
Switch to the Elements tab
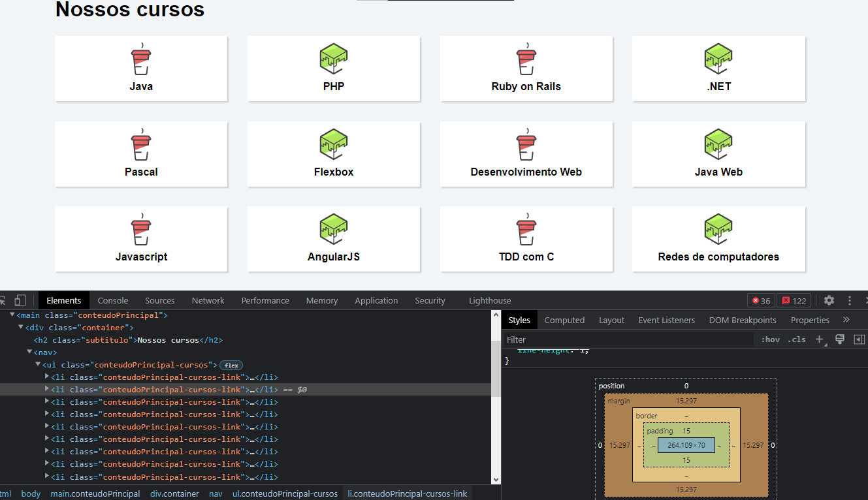[x=64, y=300]
